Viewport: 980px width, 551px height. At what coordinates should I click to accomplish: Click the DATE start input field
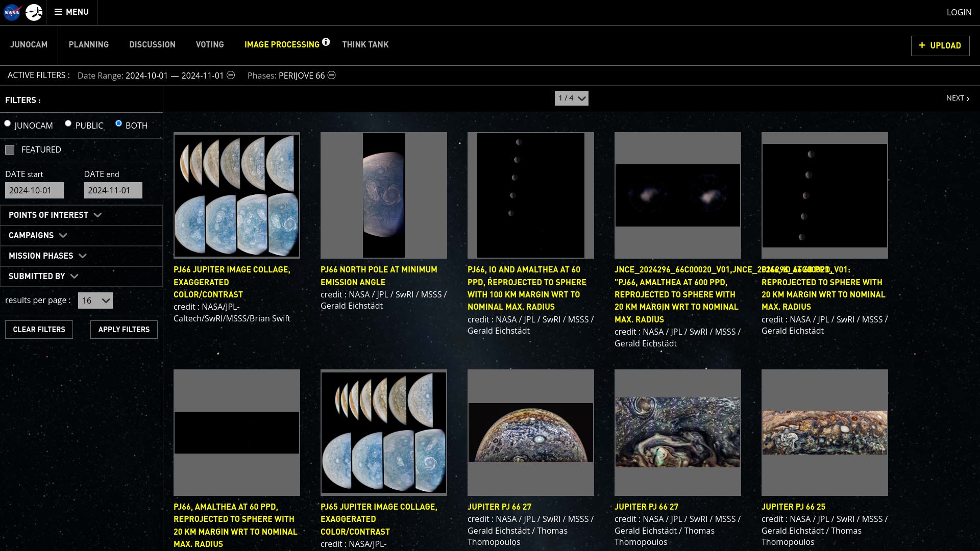pyautogui.click(x=34, y=190)
